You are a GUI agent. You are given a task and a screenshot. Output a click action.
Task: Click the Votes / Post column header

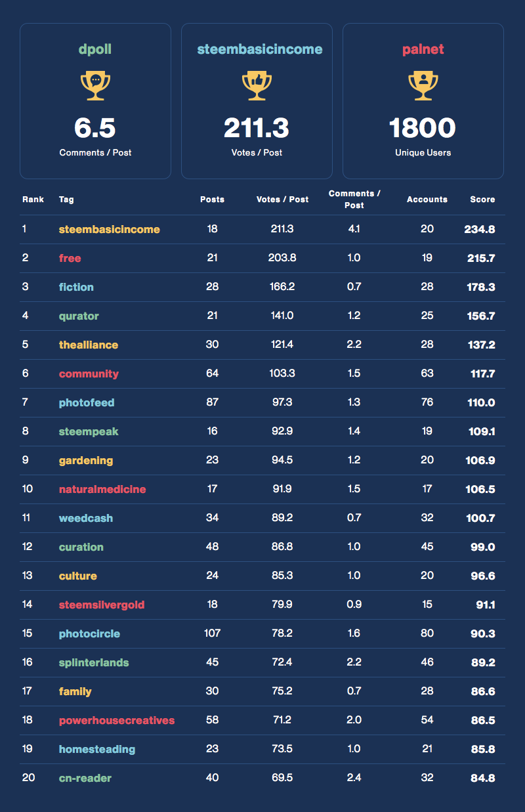(282, 199)
